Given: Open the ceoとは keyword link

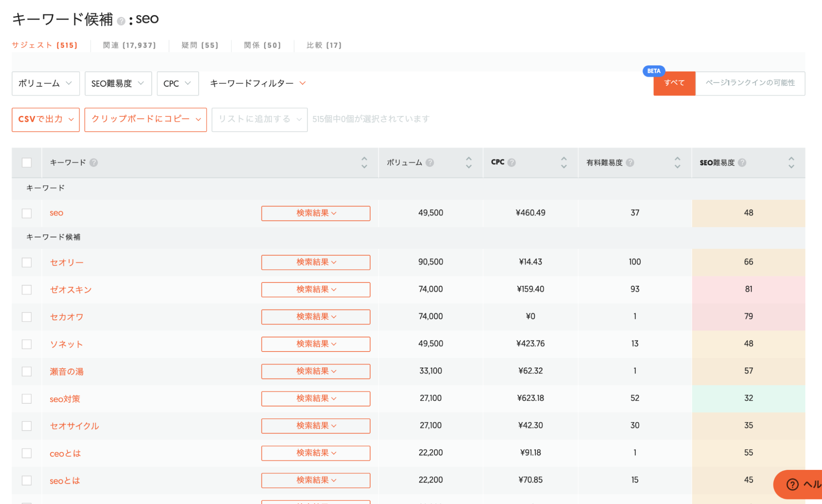Looking at the screenshot, I should (65, 453).
